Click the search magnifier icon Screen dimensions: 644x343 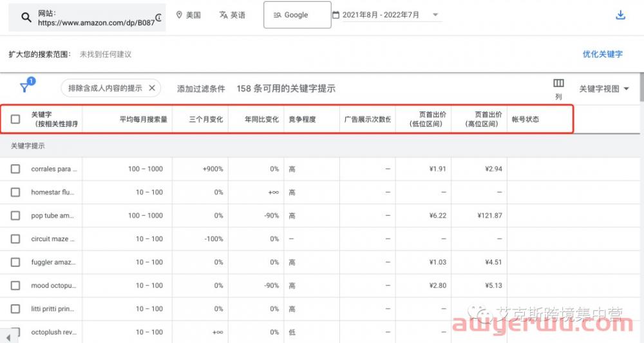click(26, 17)
